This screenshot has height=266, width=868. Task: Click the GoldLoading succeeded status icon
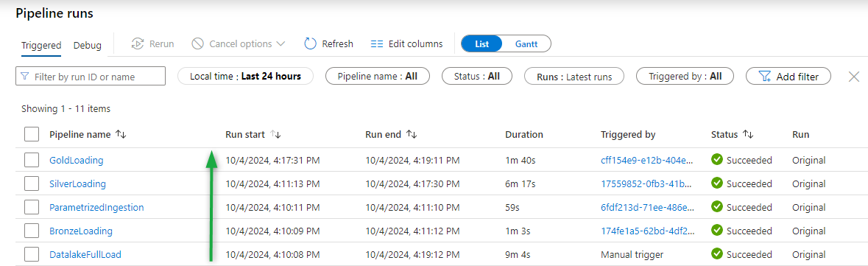(x=717, y=160)
